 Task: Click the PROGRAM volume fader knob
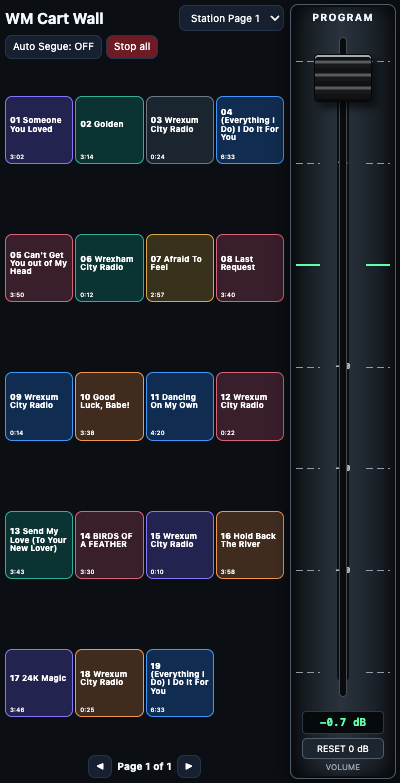pyautogui.click(x=343, y=78)
